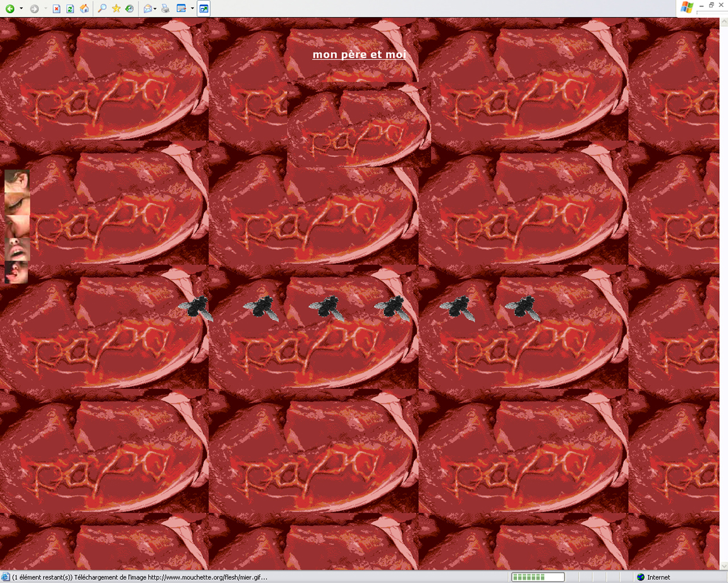Click the Internet zone globe icon

pyautogui.click(x=641, y=577)
